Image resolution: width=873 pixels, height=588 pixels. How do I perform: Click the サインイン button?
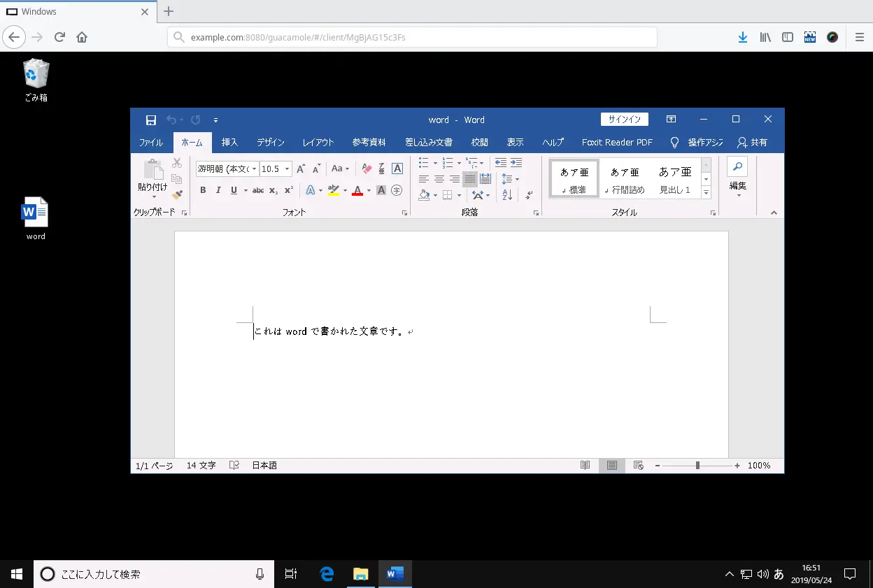point(625,120)
